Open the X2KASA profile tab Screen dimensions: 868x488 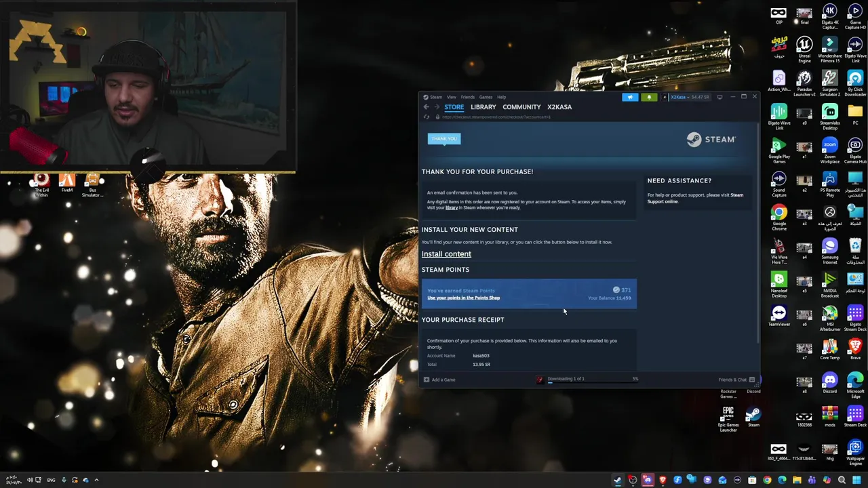click(x=559, y=107)
